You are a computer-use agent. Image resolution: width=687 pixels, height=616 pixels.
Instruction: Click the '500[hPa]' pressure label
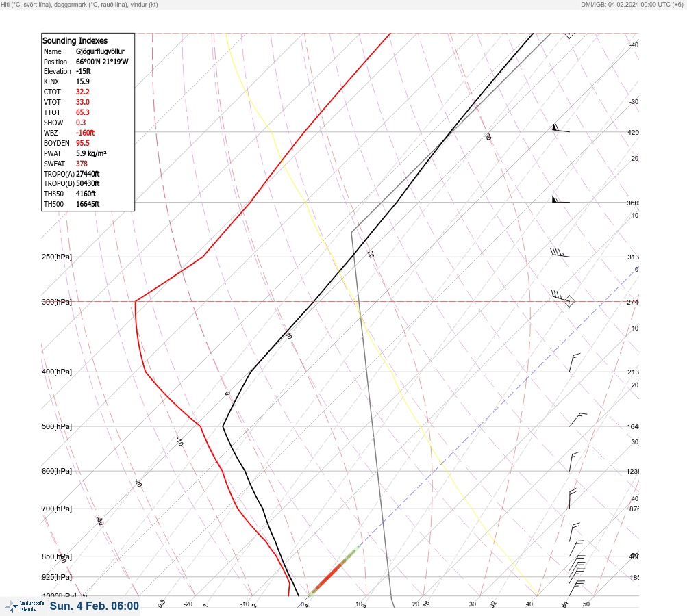57,426
